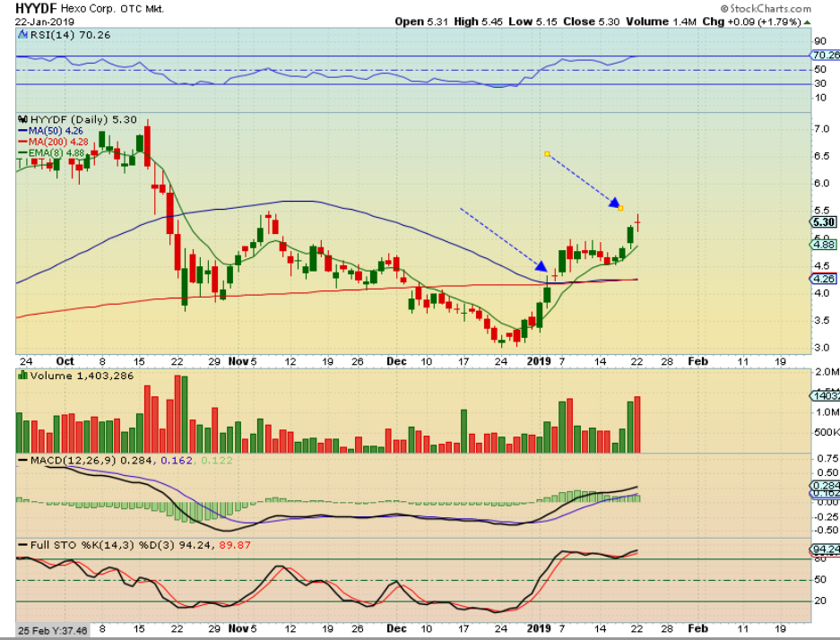Click the green 0.122 MACD histogram value

216,461
